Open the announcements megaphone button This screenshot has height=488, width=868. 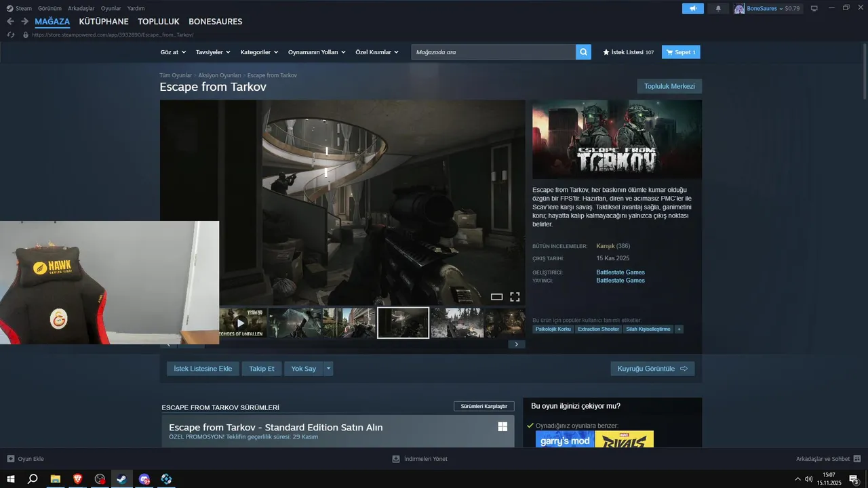pyautogui.click(x=692, y=8)
